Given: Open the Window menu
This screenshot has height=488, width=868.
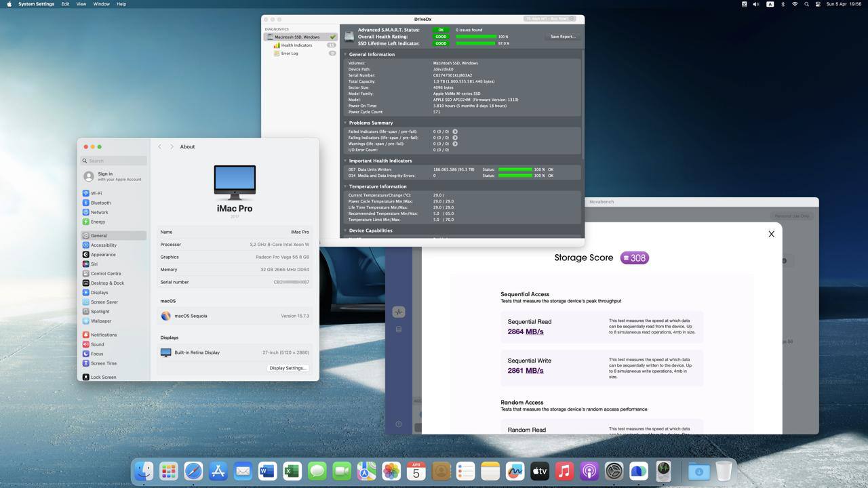Looking at the screenshot, I should [101, 4].
